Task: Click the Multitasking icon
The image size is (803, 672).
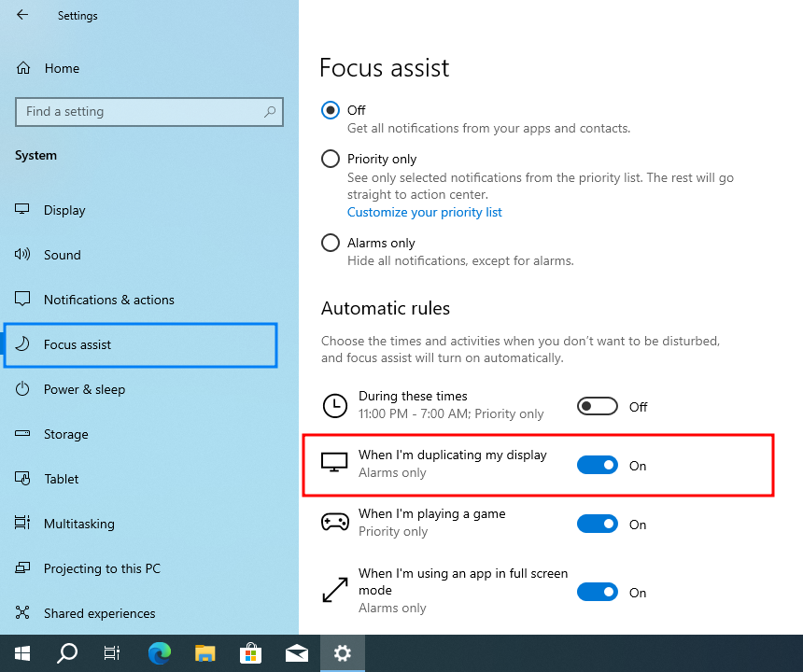Action: [22, 523]
